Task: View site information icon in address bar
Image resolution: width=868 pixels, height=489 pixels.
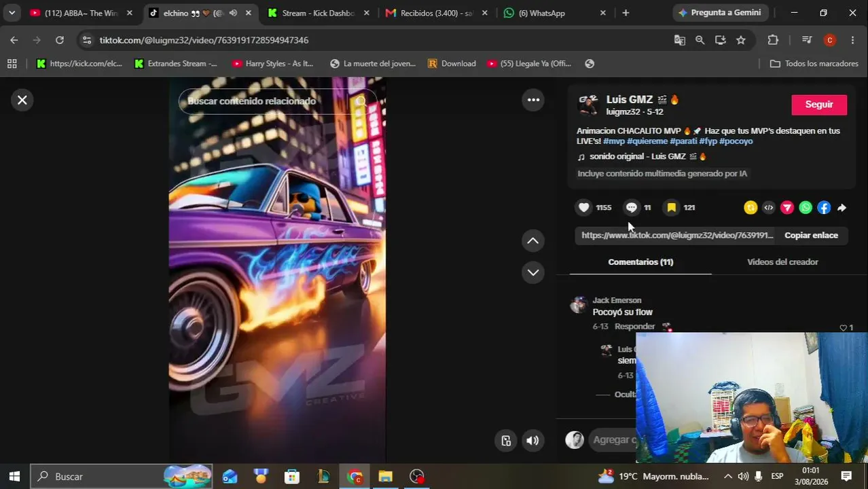Action: point(86,41)
